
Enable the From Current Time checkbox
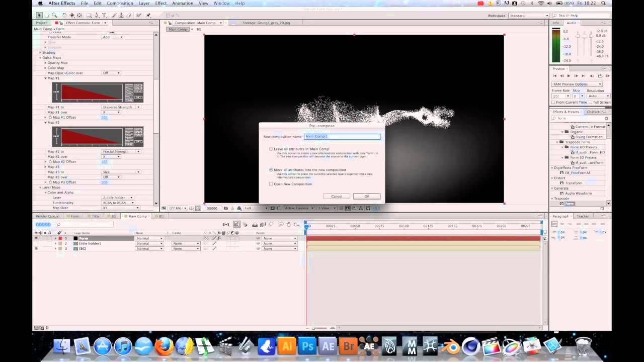click(x=554, y=102)
